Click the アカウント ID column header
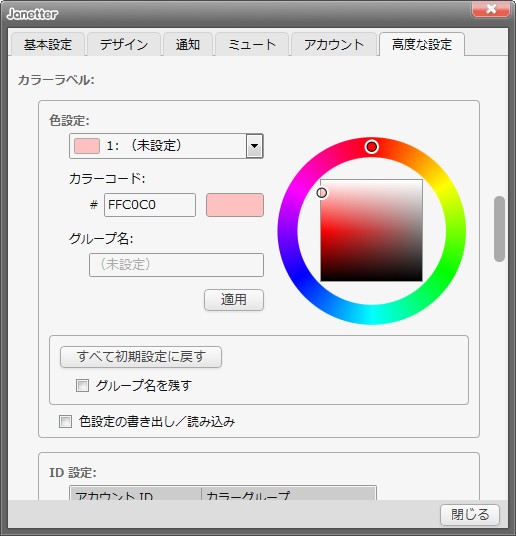The image size is (516, 536). coord(135,494)
